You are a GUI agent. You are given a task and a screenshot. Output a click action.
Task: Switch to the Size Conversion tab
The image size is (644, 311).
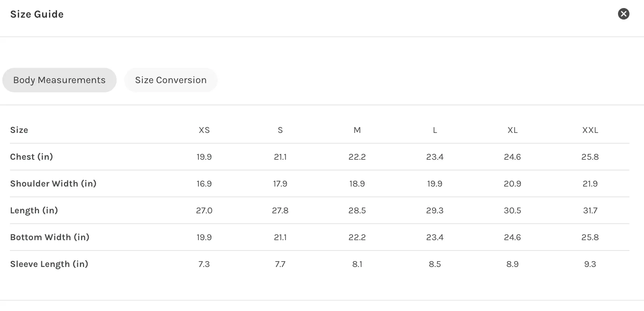(x=171, y=80)
